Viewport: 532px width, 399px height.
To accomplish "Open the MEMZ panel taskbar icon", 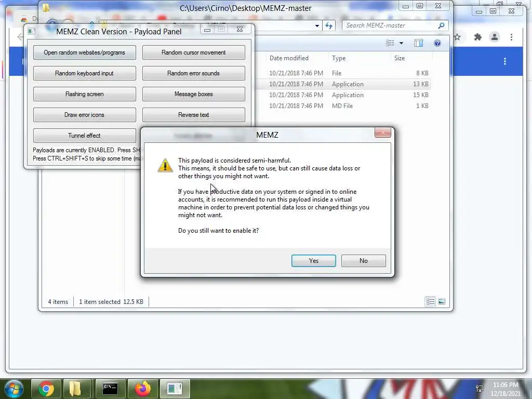I will pos(175,389).
